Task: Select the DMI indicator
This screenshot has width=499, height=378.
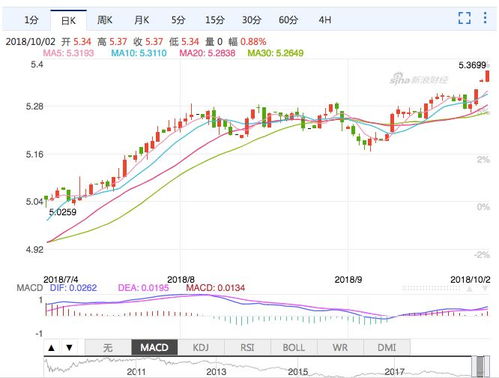Action: [387, 348]
